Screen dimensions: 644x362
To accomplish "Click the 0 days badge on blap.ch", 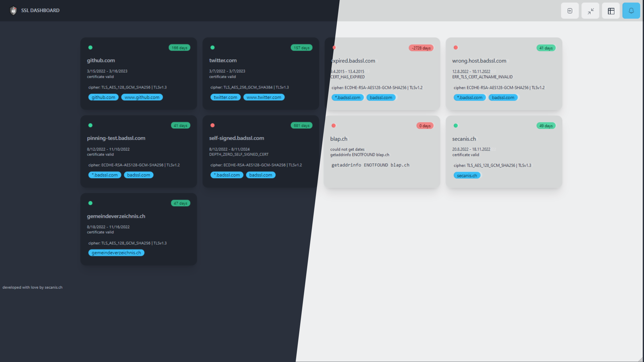I will click(425, 125).
